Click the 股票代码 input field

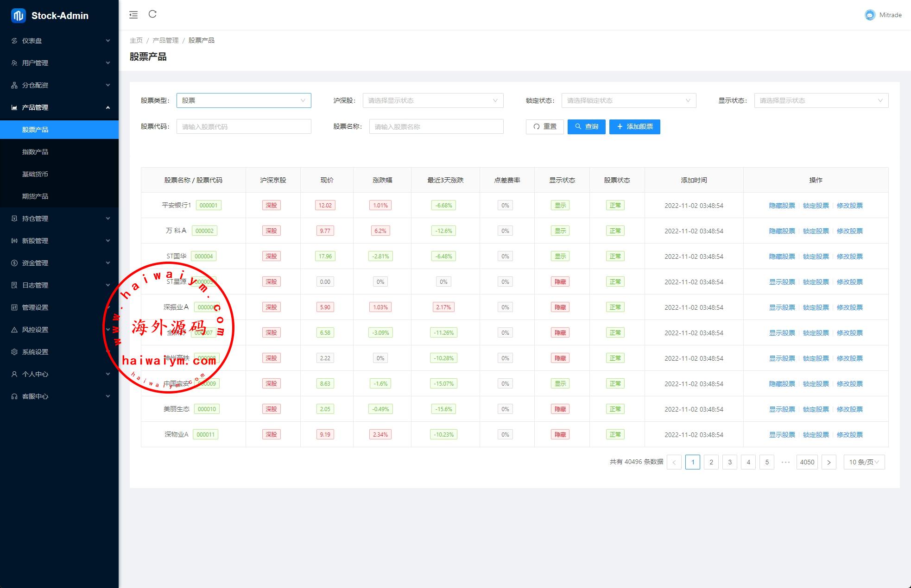pyautogui.click(x=244, y=126)
